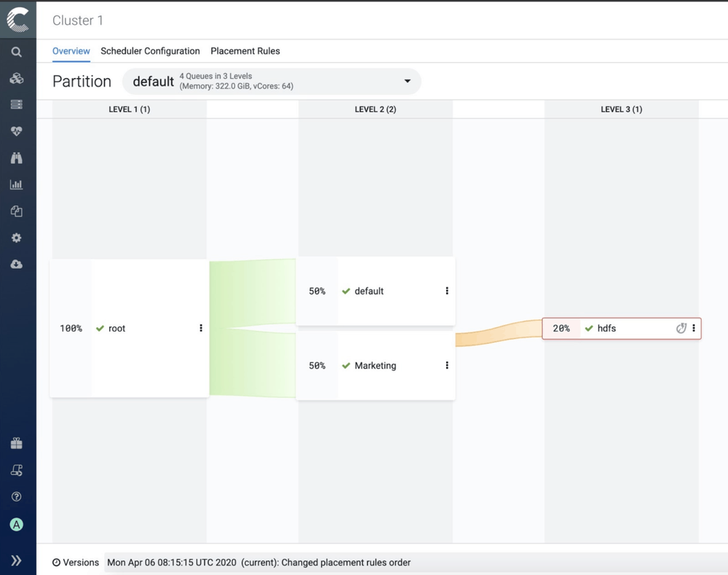Open the Partition default dropdown

pos(272,82)
